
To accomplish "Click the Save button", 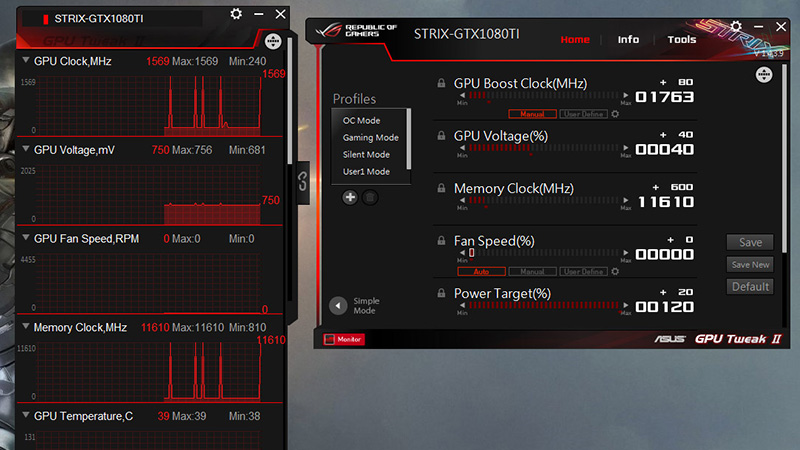I will [750, 242].
